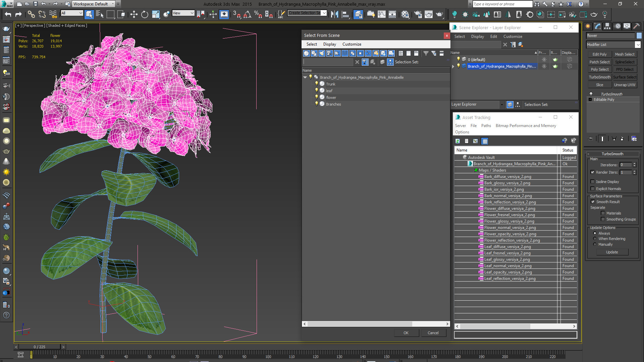The height and width of the screenshot is (362, 644).
Task: Click OK in Select From Scene
Action: 406,333
